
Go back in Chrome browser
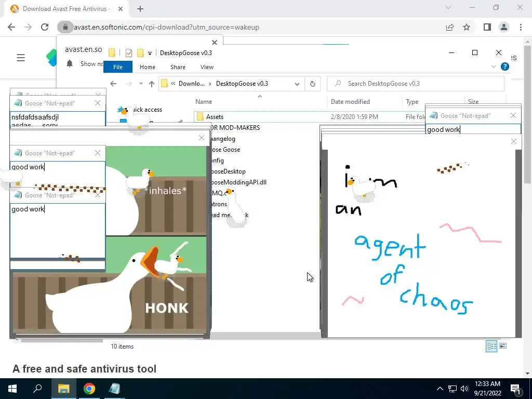tap(11, 27)
